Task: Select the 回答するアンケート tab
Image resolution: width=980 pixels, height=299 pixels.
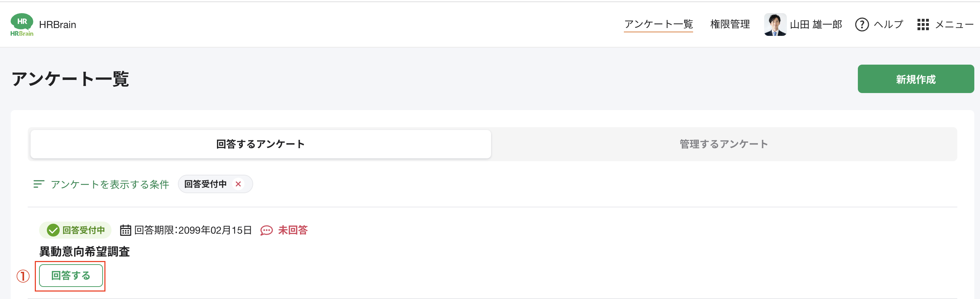Action: (261, 144)
